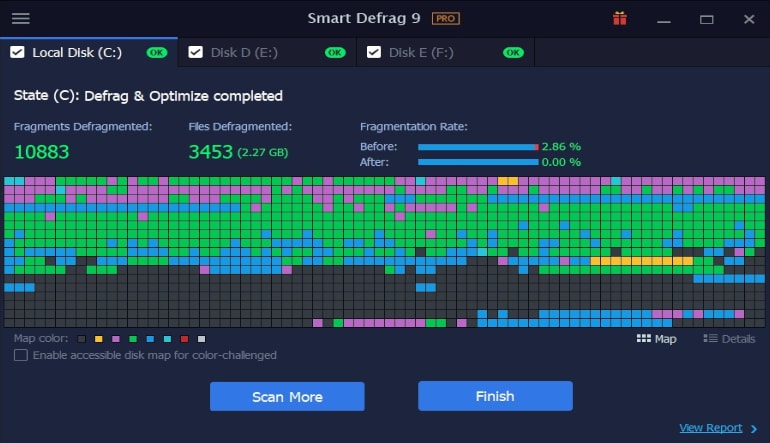This screenshot has width=770, height=443.
Task: Switch to Details view
Action: 729,339
